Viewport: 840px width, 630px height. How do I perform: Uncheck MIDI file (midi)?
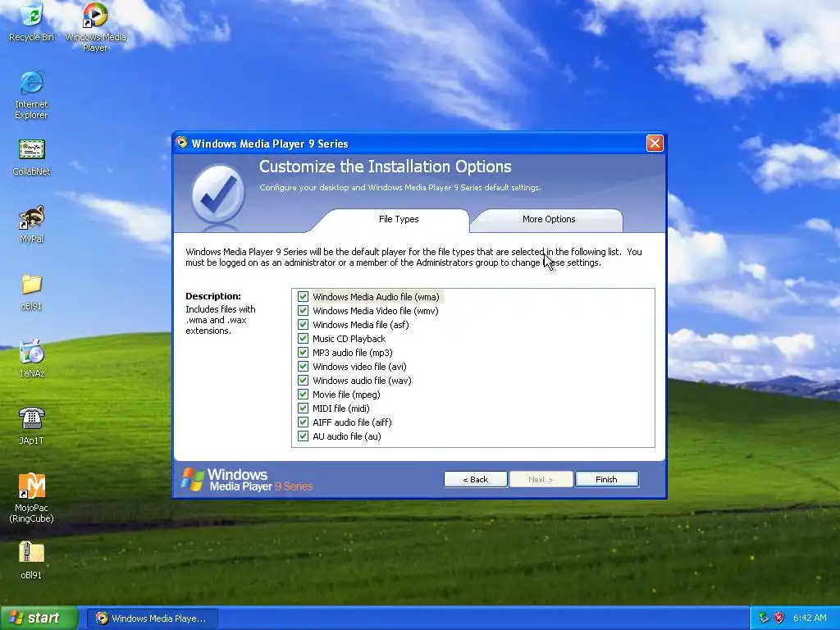click(x=304, y=409)
